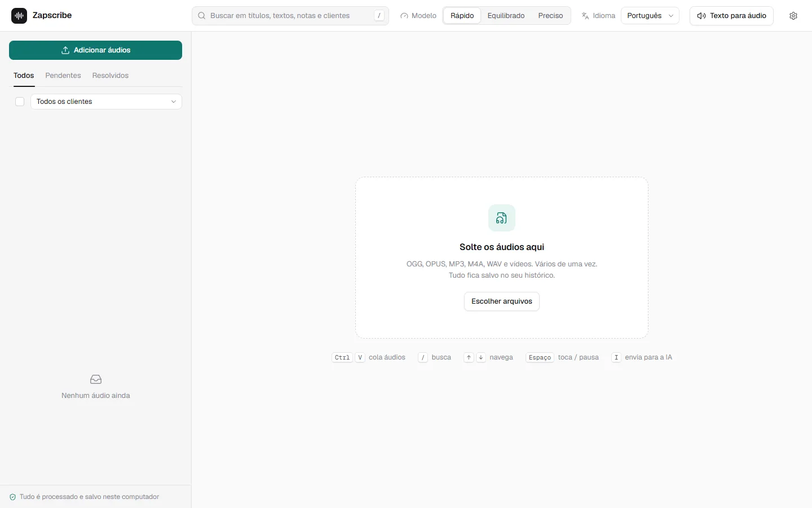Click the shield check privacy icon
Screen dimensions: 812x508
pos(13,497)
